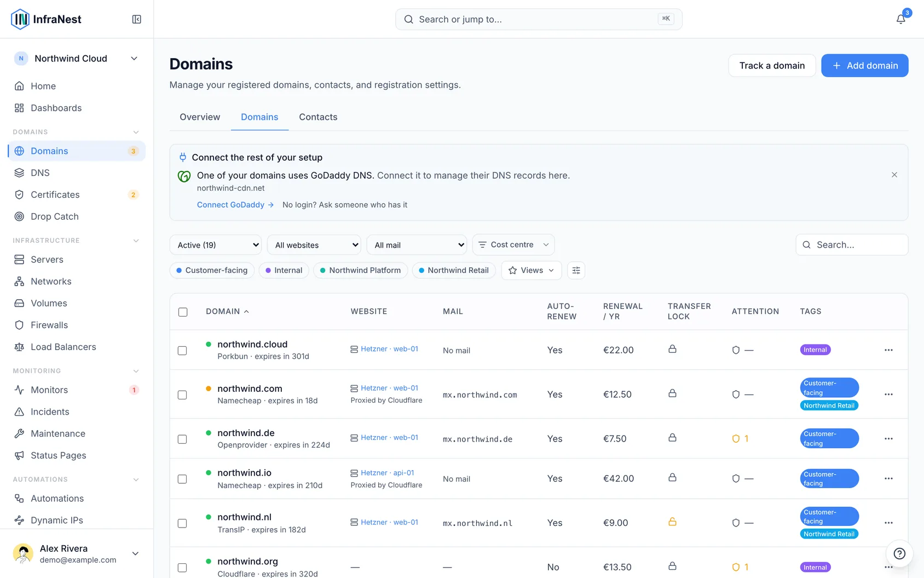Select the Domains tab
Screen dimensions: 924x578
point(259,117)
